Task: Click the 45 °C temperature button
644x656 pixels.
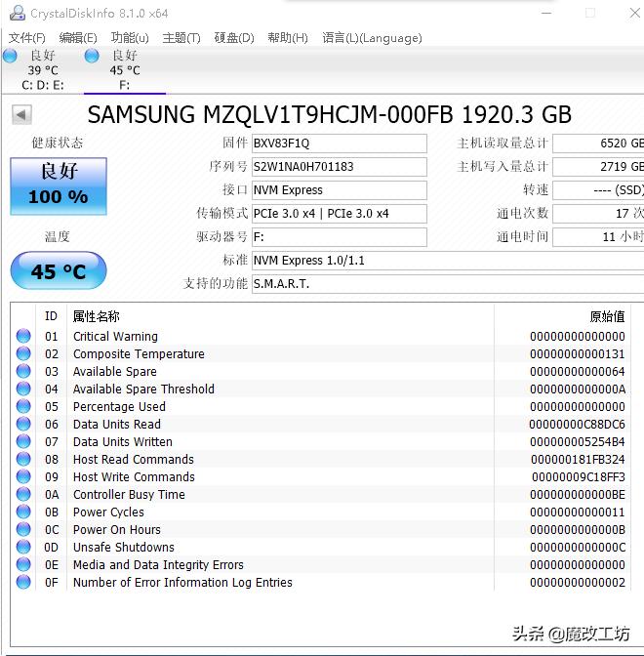Action: tap(59, 270)
